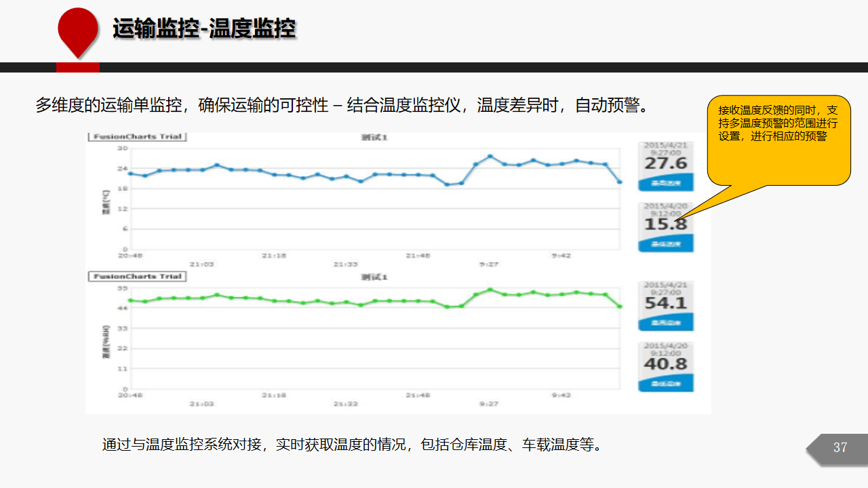The width and height of the screenshot is (868, 488).
Task: Click the last data point on the green line
Action: (x=619, y=306)
